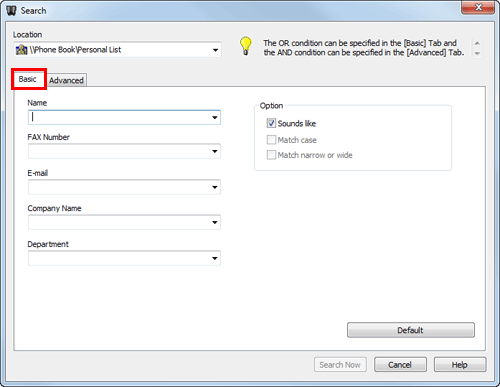
Task: Select the Basic tab
Action: (28, 79)
